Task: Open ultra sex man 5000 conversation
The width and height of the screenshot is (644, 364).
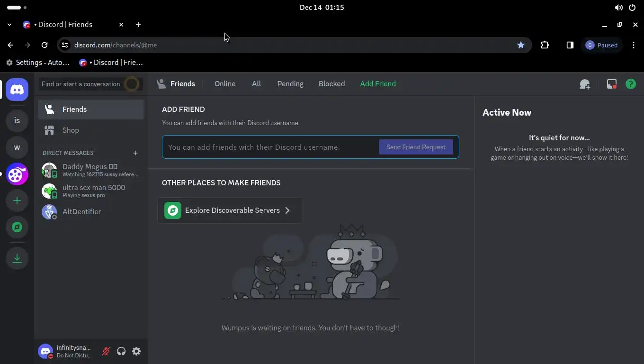Action: (91, 191)
